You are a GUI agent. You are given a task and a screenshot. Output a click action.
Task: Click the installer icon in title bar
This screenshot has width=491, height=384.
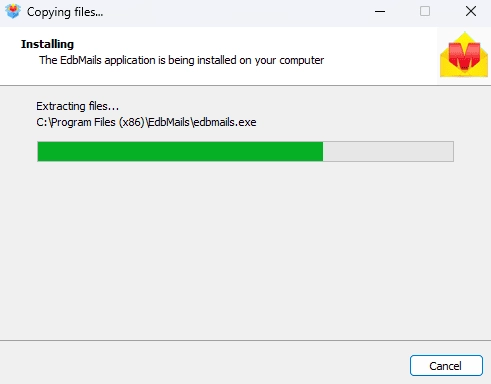(x=13, y=12)
